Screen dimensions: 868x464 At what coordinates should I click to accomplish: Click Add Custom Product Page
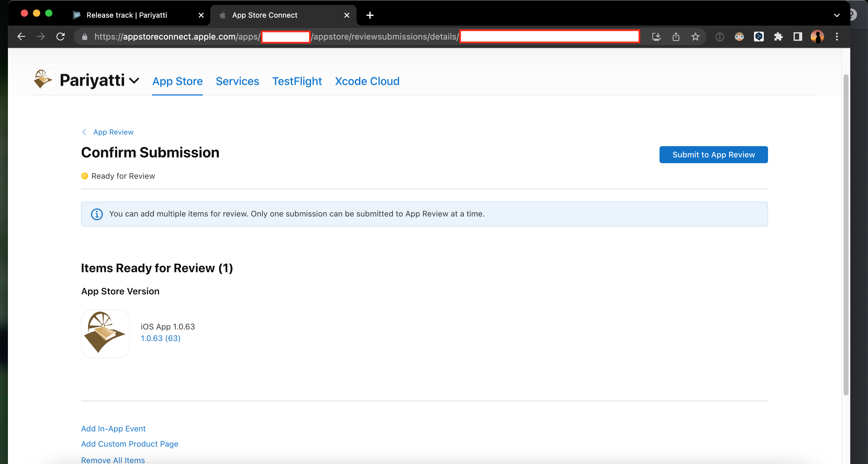coord(130,444)
